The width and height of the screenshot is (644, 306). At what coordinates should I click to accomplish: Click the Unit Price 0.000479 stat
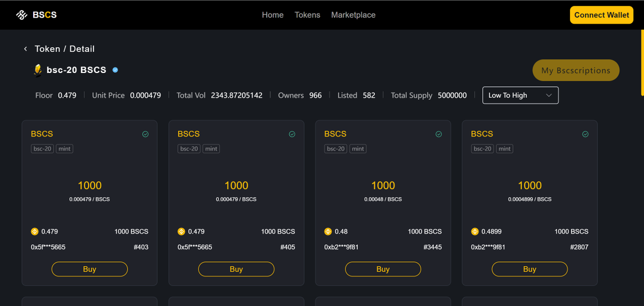[127, 95]
